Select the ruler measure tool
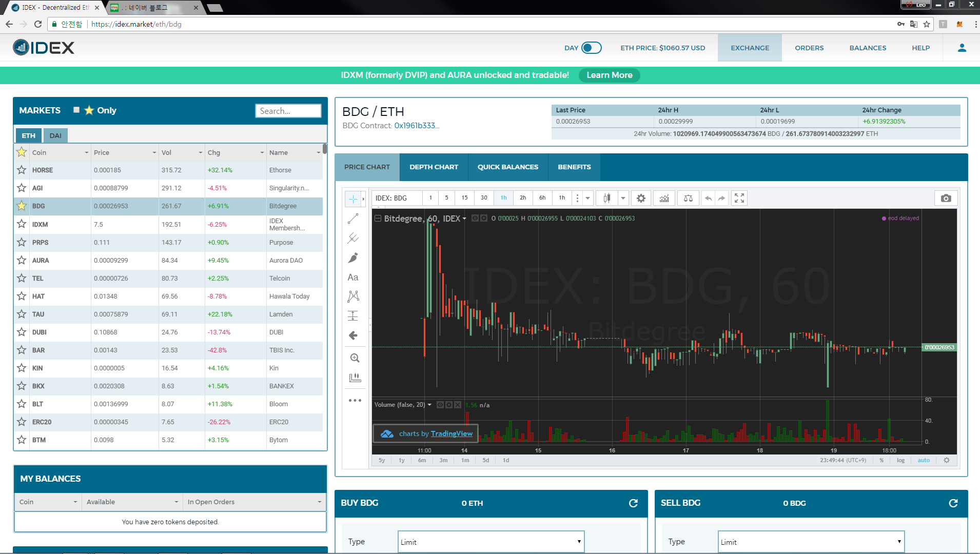Image resolution: width=980 pixels, height=554 pixels. coord(355,378)
